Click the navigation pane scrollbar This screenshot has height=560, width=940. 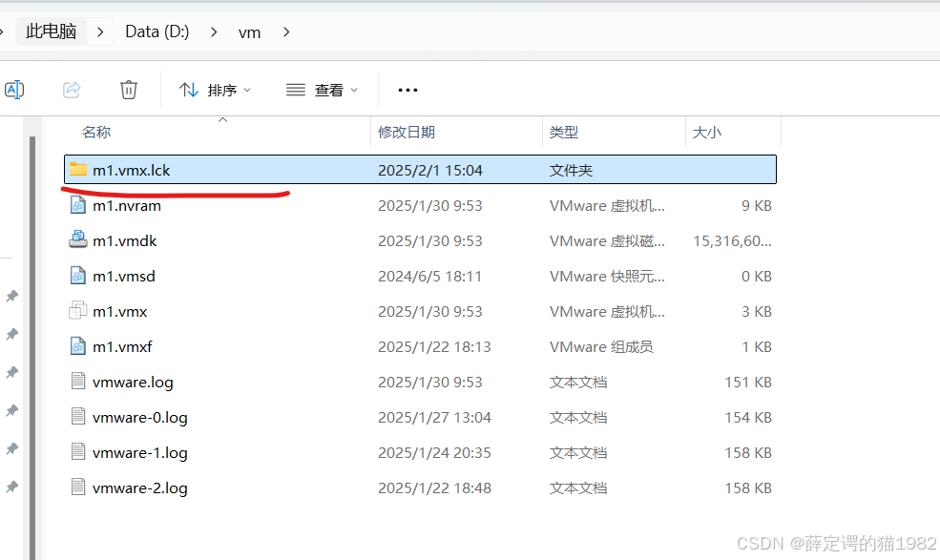(x=32, y=348)
